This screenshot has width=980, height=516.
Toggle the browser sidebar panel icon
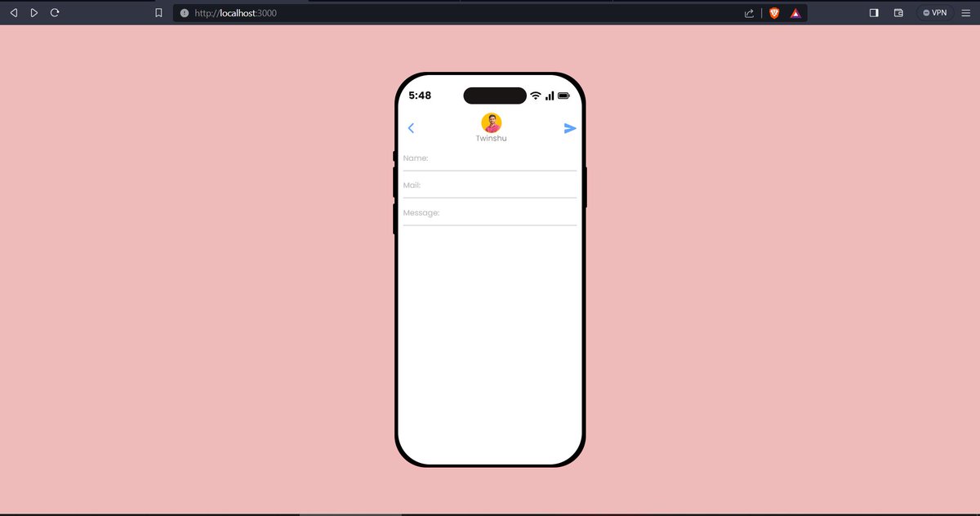(873, 12)
